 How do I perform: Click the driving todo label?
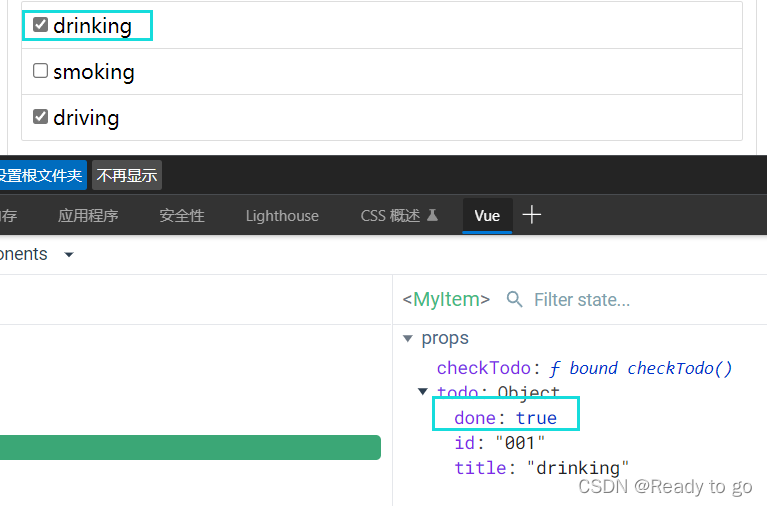(86, 118)
